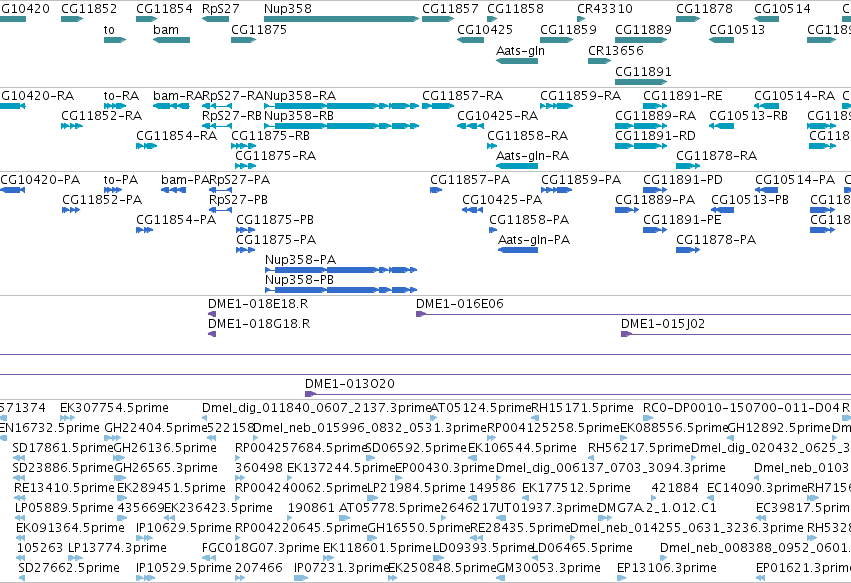Screen dimensions: 851x583
Task: Click transcript label bam-RA
Action: pos(177,96)
